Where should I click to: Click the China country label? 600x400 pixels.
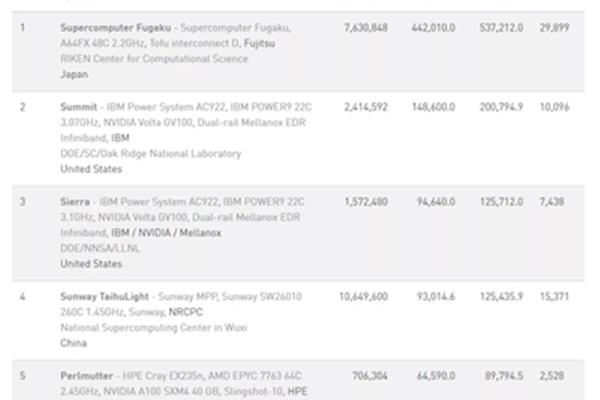click(73, 343)
